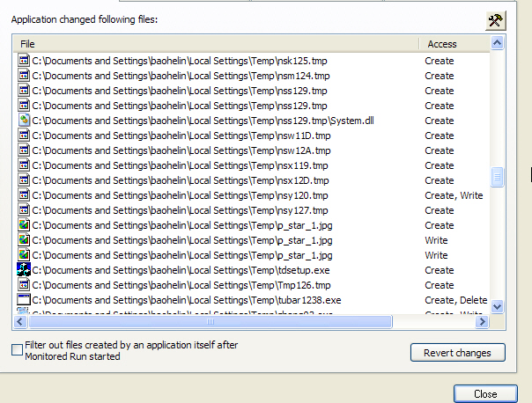532x403 pixels.
Task: Enable the filter out created files checkbox
Action: click(x=18, y=350)
